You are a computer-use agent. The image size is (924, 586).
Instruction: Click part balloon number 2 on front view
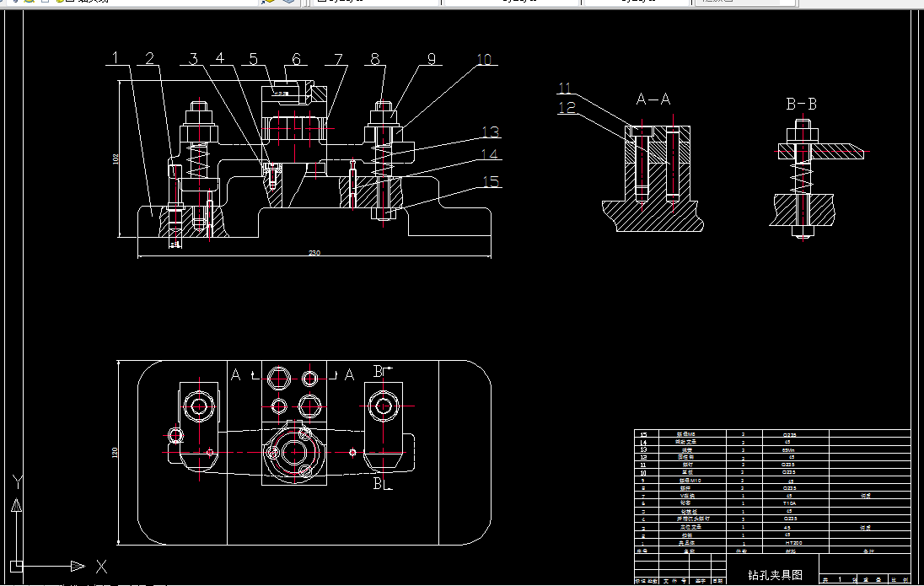(x=150, y=58)
